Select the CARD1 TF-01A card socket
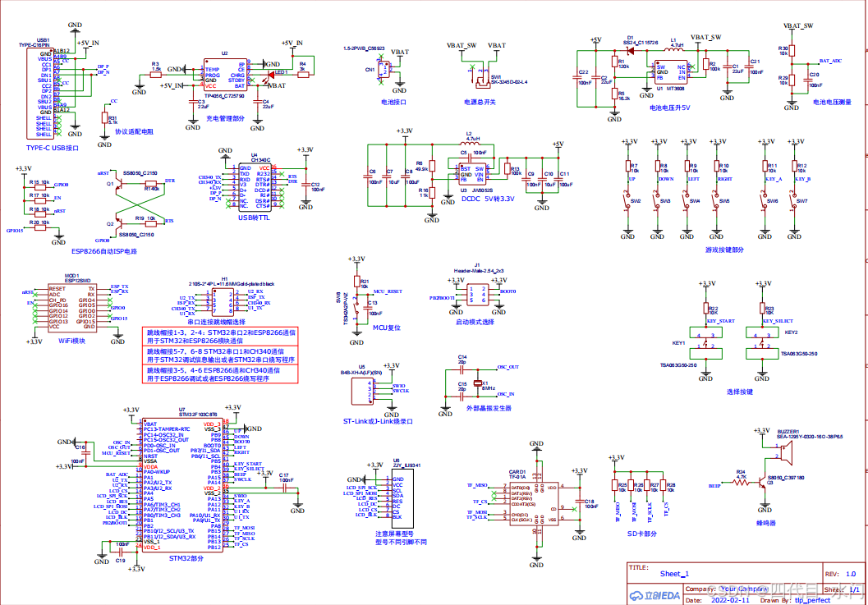The image size is (868, 605). (534, 504)
